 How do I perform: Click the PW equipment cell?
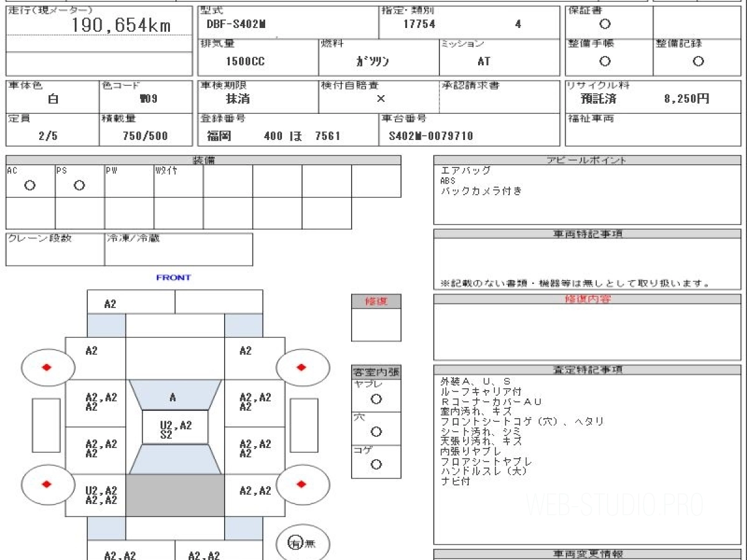click(129, 181)
